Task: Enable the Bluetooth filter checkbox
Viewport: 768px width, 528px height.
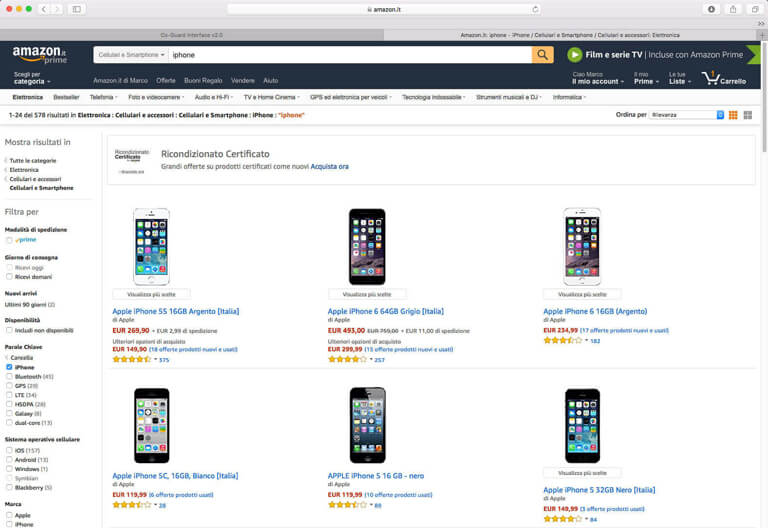Action: (9, 377)
